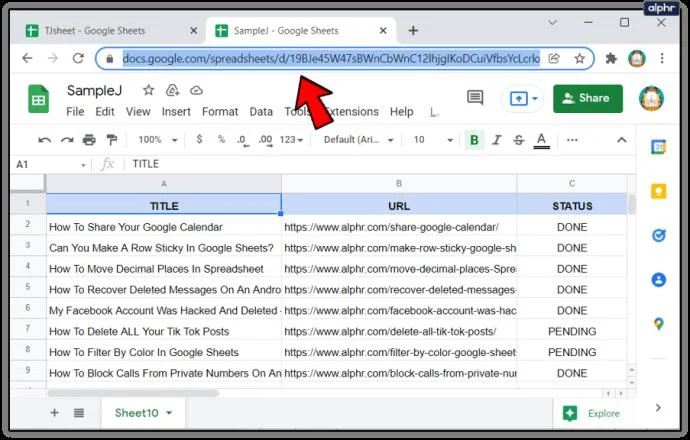The height and width of the screenshot is (440, 690).
Task: Print the spreadsheet
Action: 89,140
